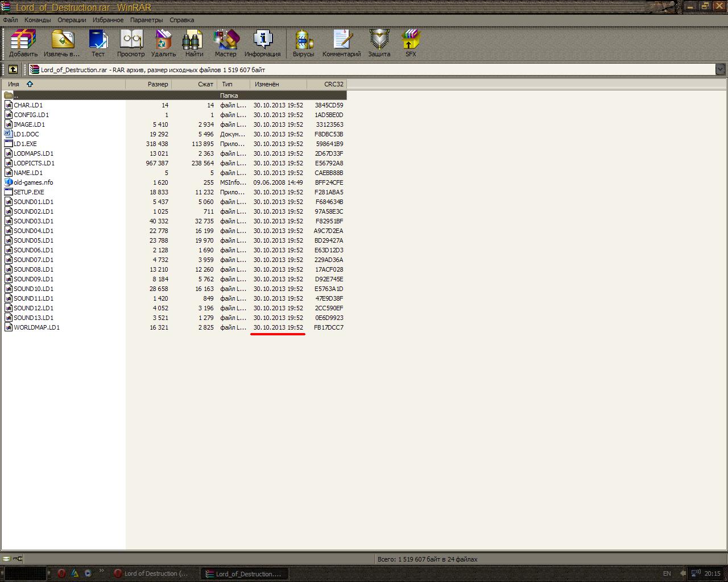Launch Opera from the quick launch bar
The height and width of the screenshot is (582, 728).
(61, 573)
